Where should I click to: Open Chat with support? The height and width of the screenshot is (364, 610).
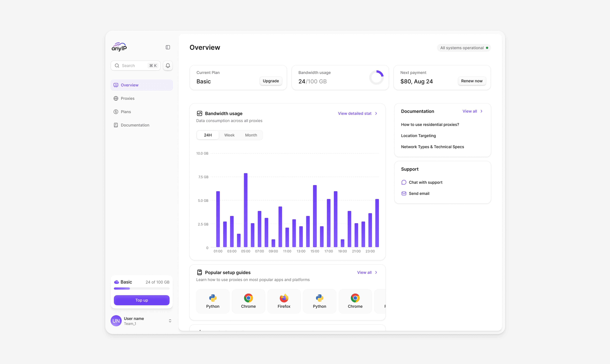click(425, 182)
